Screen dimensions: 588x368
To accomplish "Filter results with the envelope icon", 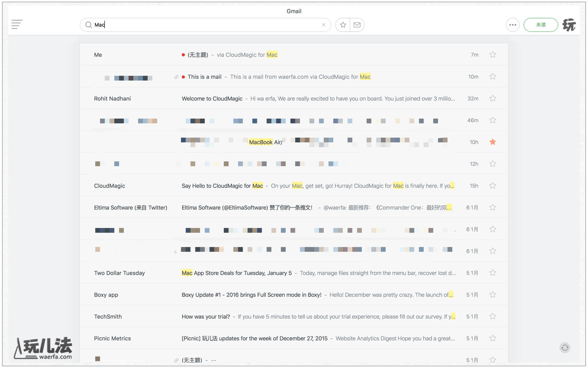I will click(357, 25).
